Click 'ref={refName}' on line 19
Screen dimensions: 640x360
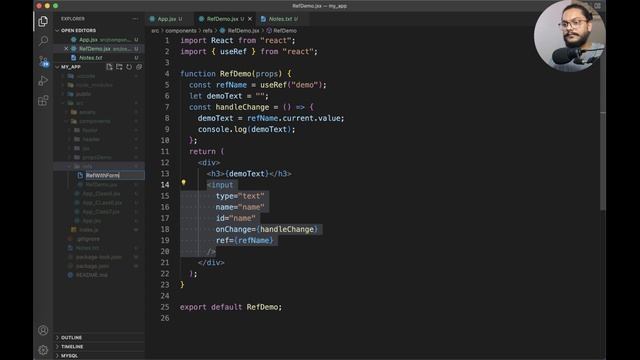click(x=244, y=240)
